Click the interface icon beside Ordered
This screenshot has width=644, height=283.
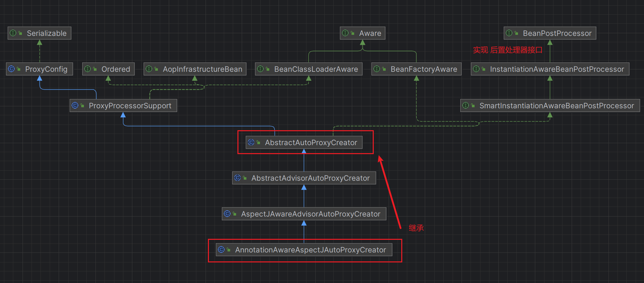tap(88, 69)
